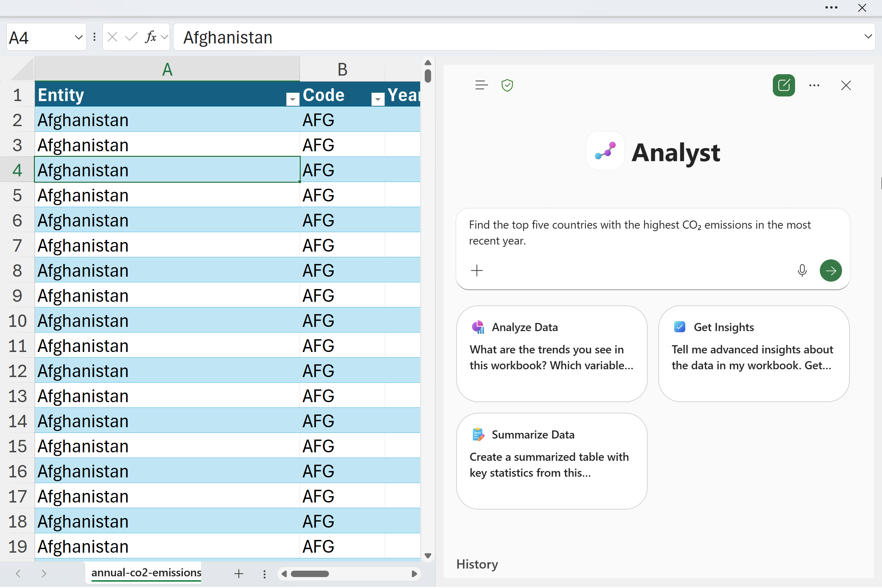The image size is (882, 588).
Task: Add a new sheet with plus button
Action: [239, 574]
